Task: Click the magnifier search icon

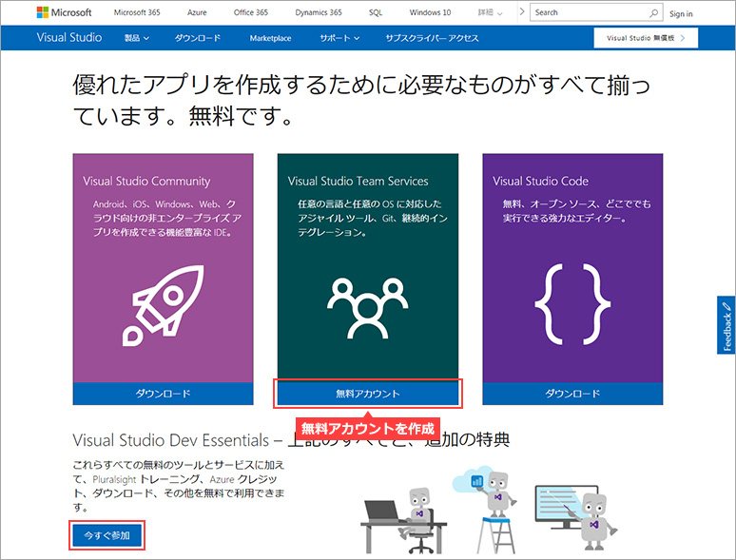Action: point(653,13)
